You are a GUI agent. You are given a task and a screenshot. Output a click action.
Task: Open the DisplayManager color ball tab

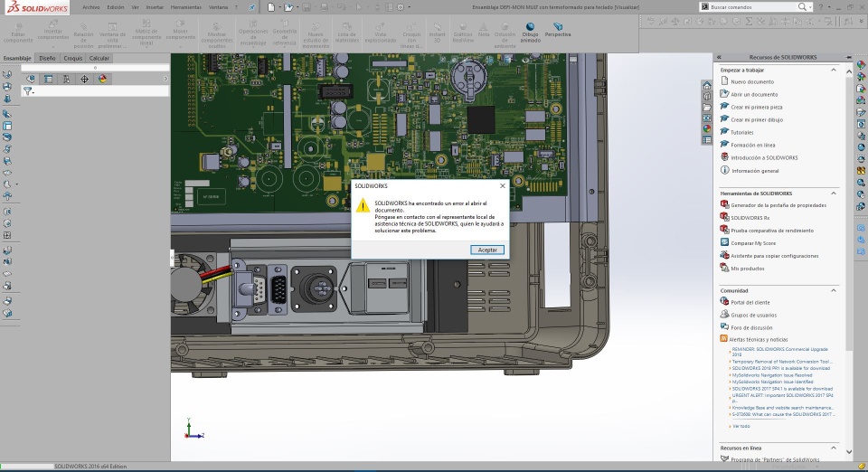[x=103, y=79]
